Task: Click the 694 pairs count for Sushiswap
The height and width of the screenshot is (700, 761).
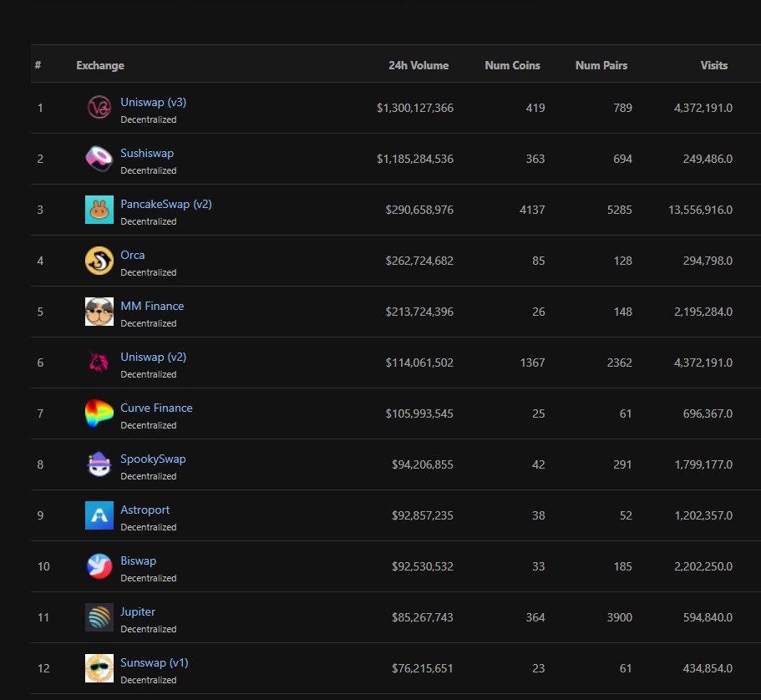Action: [x=622, y=159]
